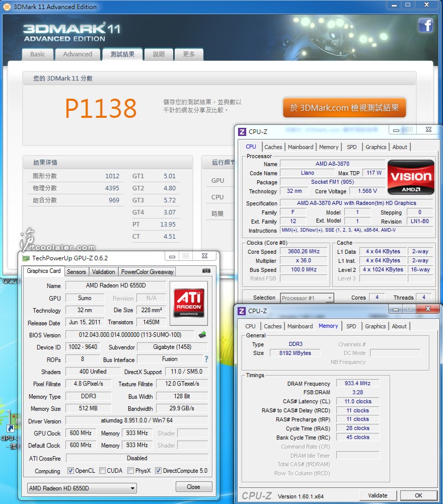Open the Processor #1 selection dropdown
The height and width of the screenshot is (504, 443).
[307, 298]
